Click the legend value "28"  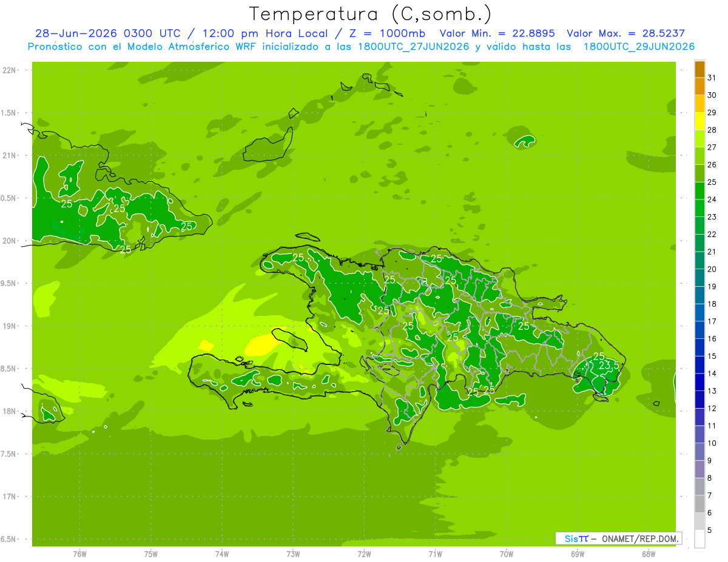click(x=712, y=130)
